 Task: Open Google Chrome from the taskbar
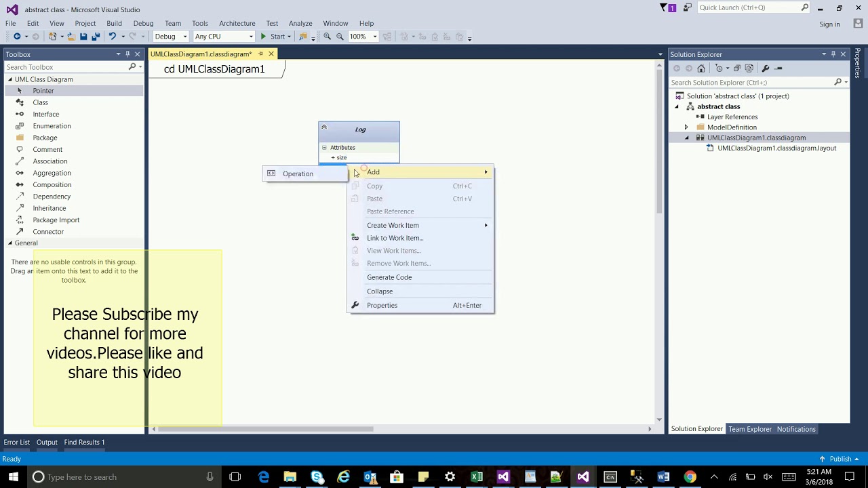[x=690, y=477]
